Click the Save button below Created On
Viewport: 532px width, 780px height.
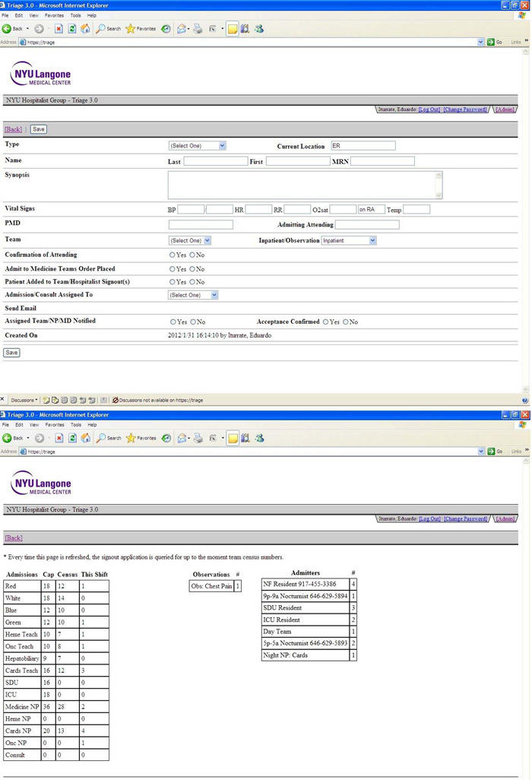tap(11, 353)
